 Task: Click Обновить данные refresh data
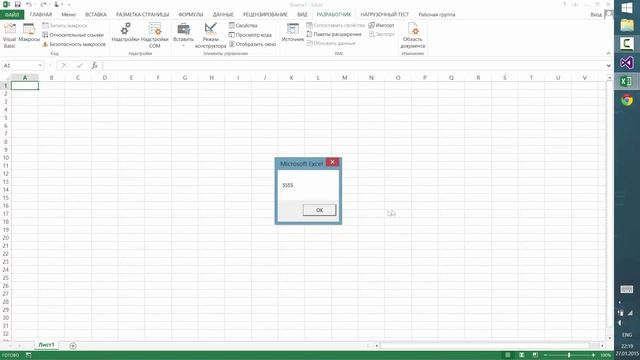[x=331, y=43]
